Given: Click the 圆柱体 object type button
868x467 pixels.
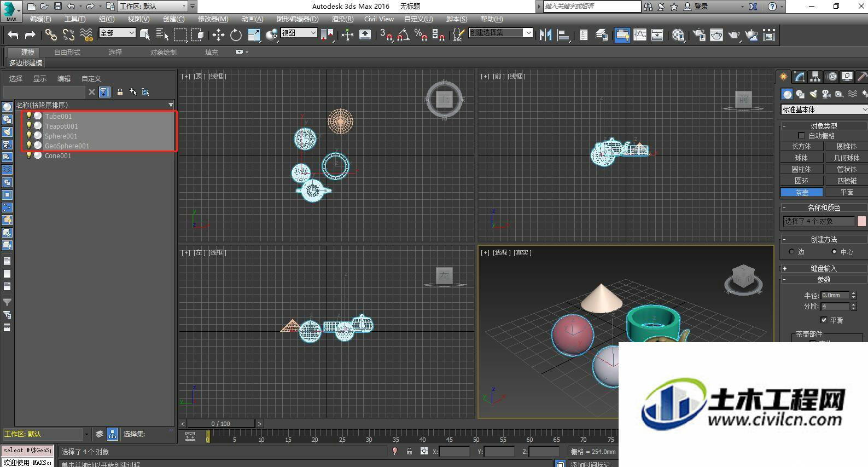Looking at the screenshot, I should (801, 169).
